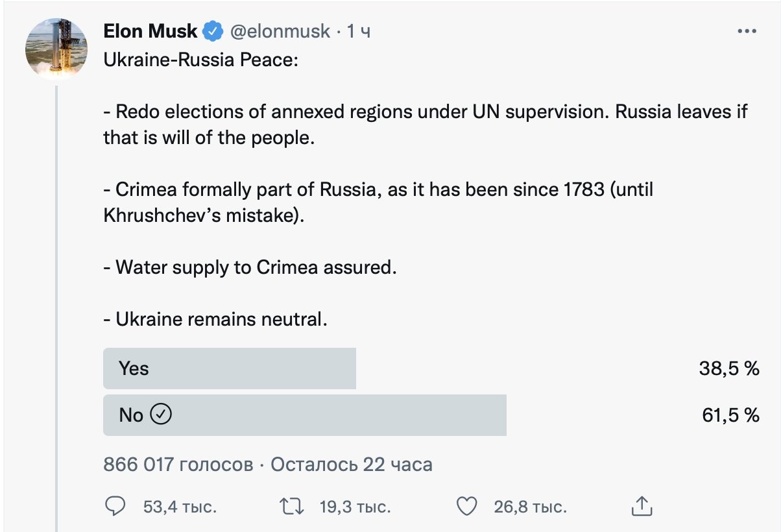781x532 pixels.
Task: Open the share menu icon
Action: click(x=641, y=506)
